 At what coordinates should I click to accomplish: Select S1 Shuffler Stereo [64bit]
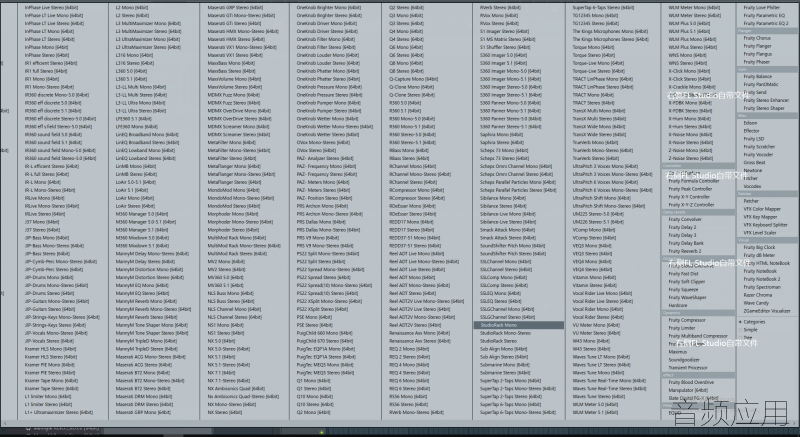[505, 47]
